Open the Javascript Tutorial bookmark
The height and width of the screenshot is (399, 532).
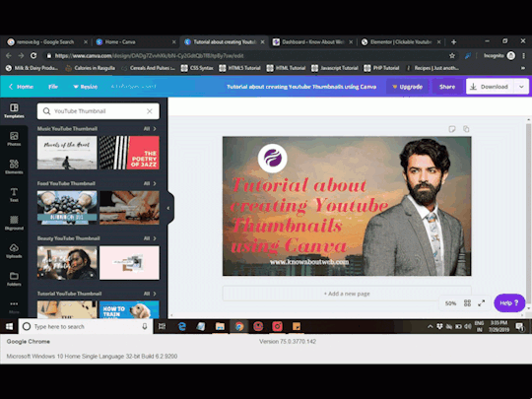coord(335,68)
